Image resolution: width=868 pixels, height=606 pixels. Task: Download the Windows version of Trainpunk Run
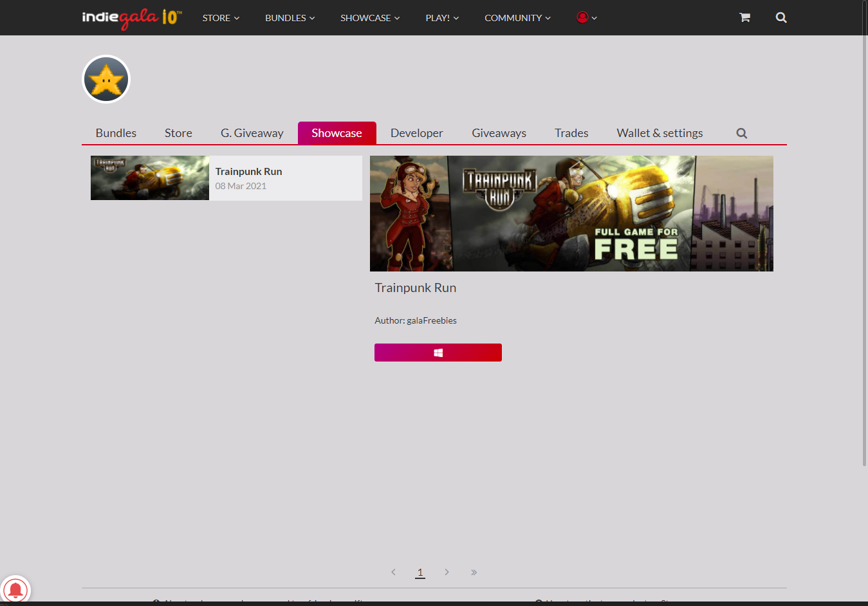(x=438, y=353)
